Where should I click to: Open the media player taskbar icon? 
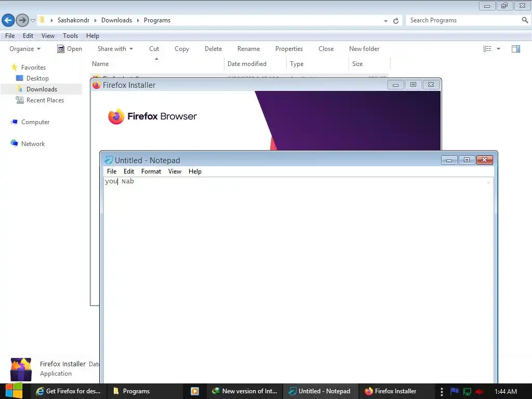coord(195,391)
